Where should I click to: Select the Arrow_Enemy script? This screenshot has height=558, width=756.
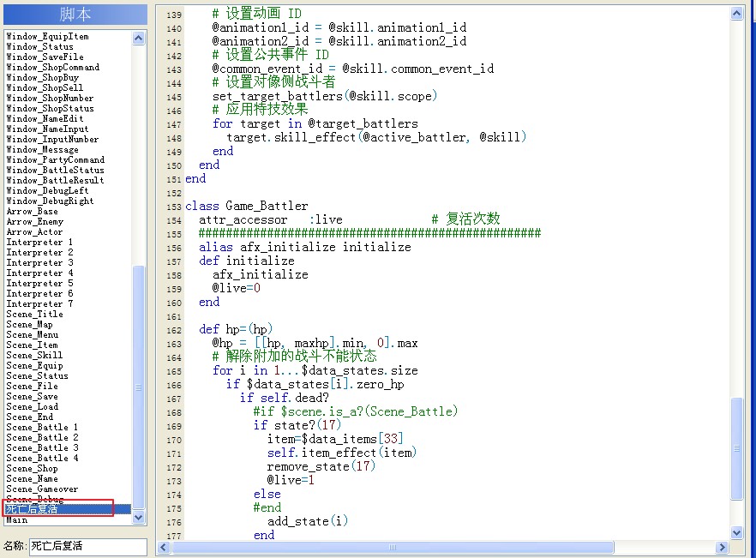click(x=34, y=221)
